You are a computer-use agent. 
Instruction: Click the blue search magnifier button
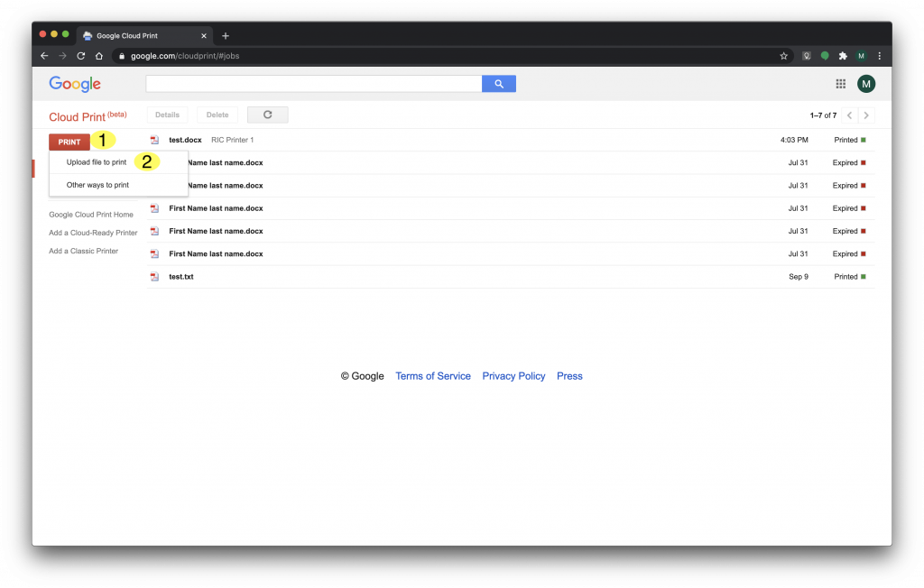point(498,84)
